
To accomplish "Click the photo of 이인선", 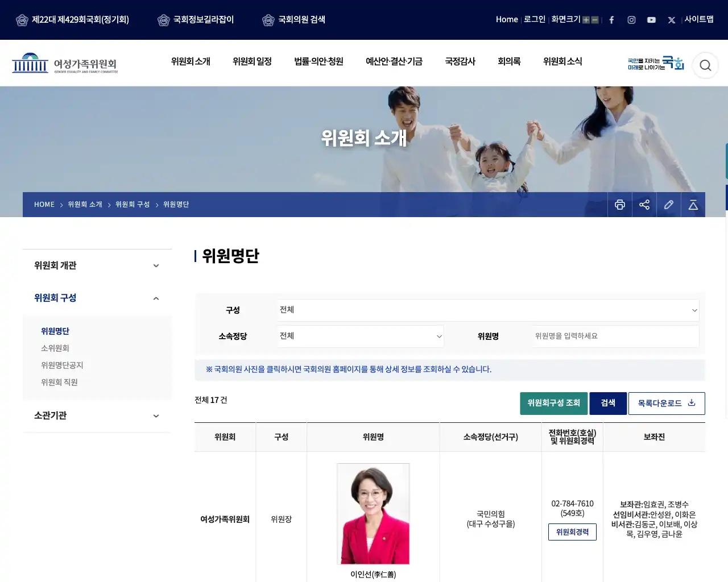I will click(x=373, y=514).
